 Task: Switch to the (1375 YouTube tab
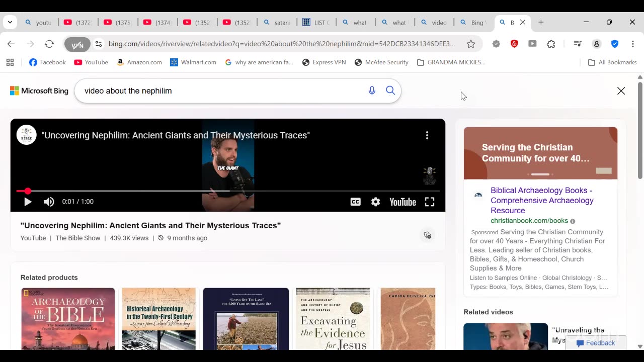118,23
